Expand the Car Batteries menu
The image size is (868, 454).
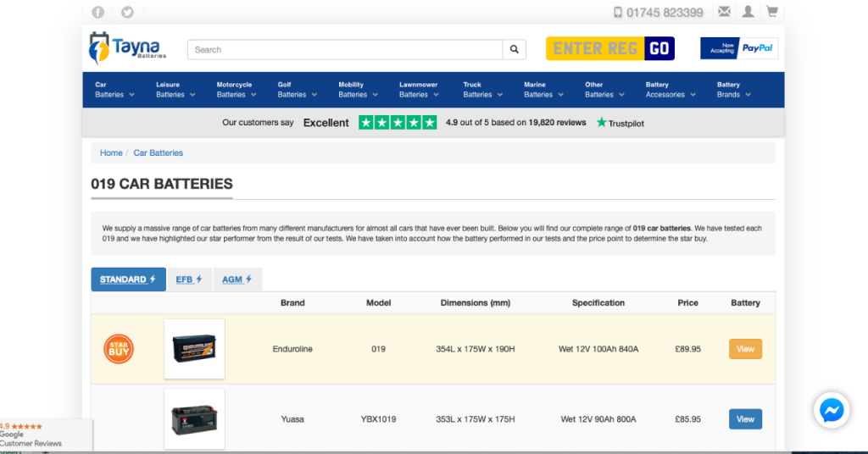(114, 90)
